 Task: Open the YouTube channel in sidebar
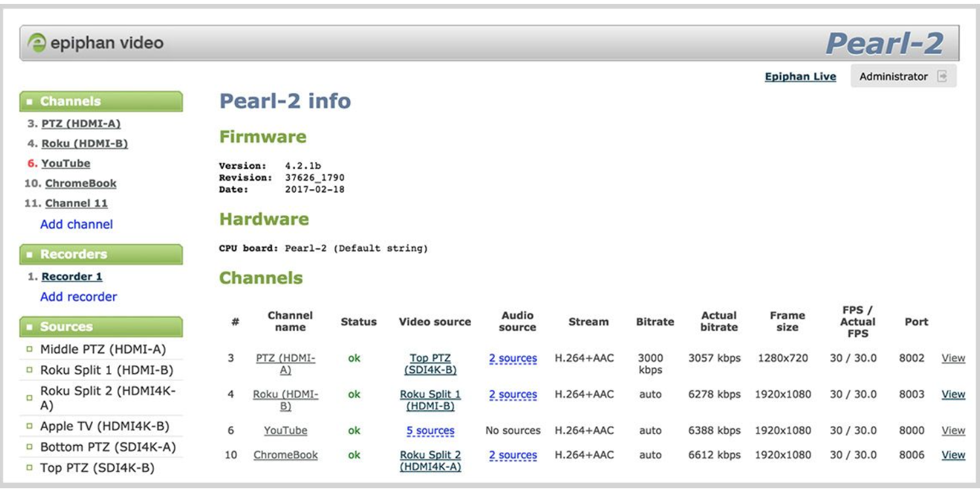tap(65, 164)
